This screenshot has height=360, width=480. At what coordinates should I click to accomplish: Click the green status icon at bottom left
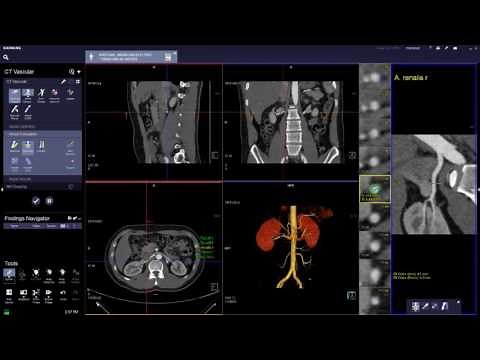point(6,312)
